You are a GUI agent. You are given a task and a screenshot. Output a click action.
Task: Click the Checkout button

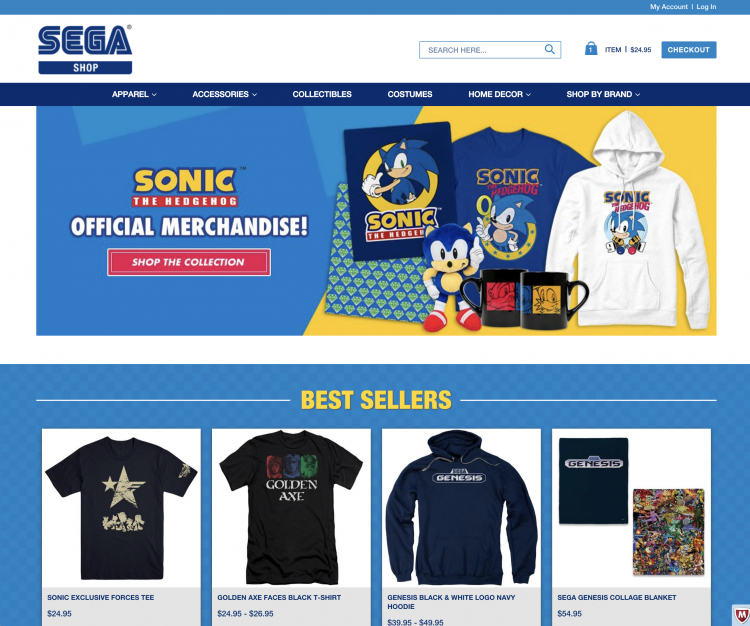point(689,50)
